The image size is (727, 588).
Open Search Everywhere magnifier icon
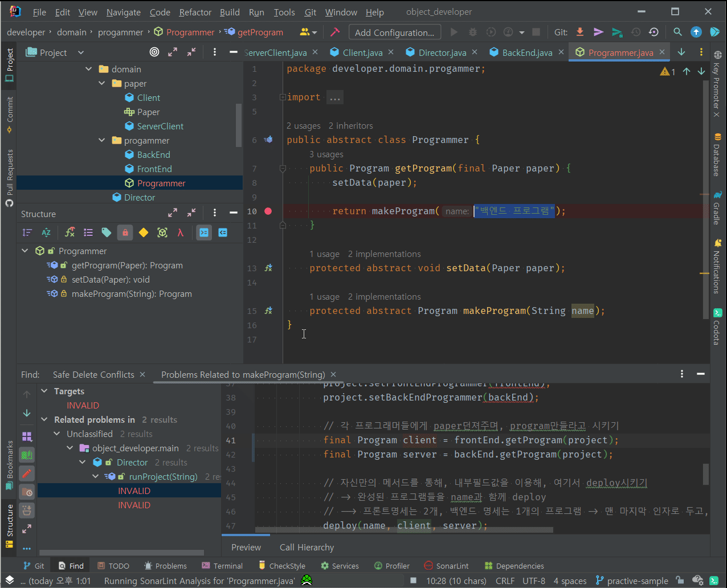pos(677,32)
